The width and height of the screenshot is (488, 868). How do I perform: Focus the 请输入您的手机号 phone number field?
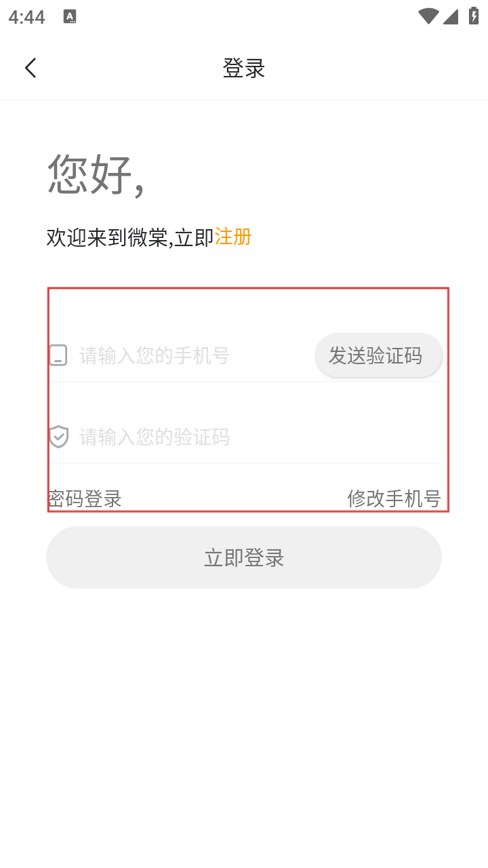click(x=190, y=355)
